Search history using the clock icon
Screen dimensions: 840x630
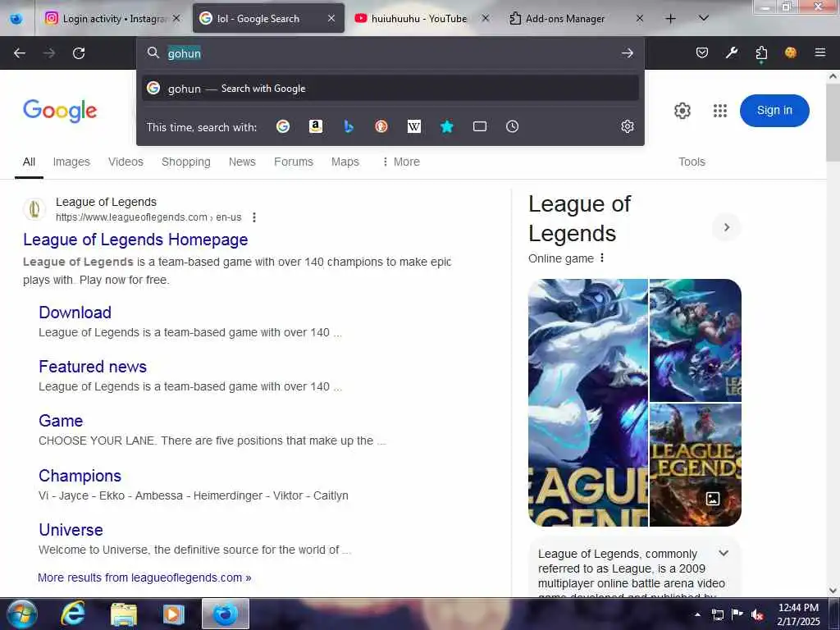(x=512, y=126)
